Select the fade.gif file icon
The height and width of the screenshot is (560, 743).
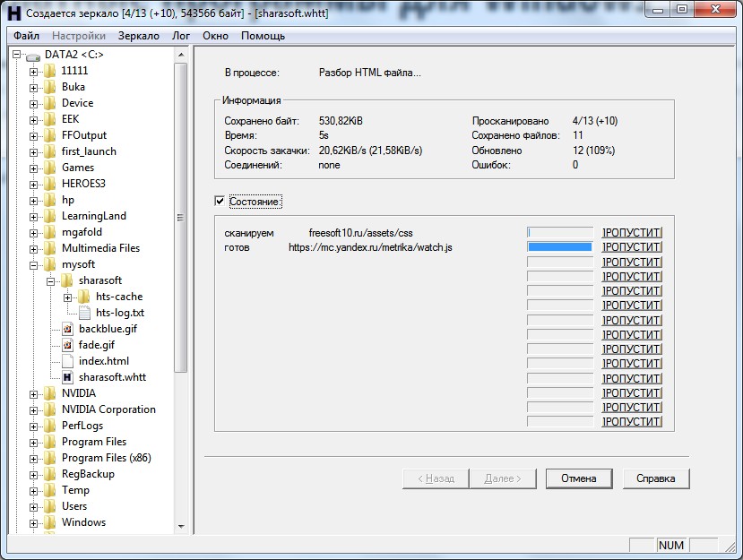click(68, 345)
